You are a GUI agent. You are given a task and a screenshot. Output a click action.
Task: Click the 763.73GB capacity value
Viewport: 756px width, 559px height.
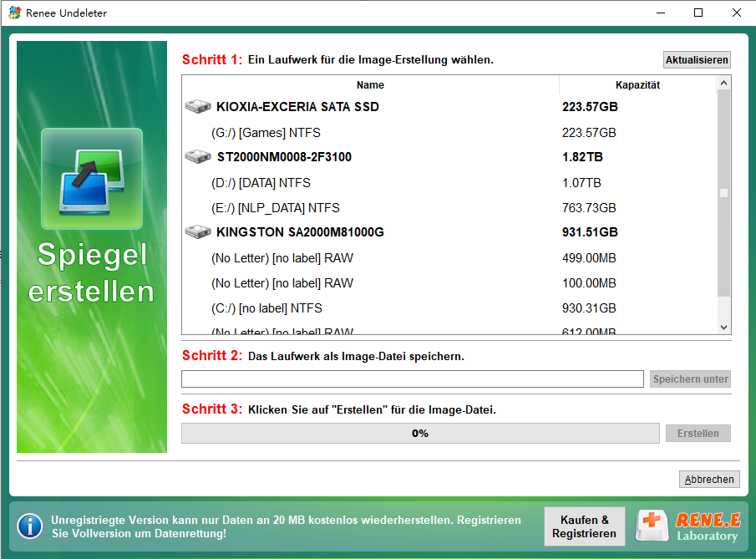[589, 207]
